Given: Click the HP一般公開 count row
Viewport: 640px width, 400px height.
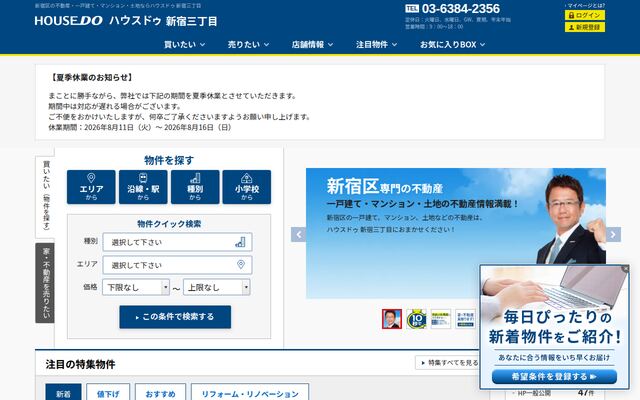Looking at the screenshot, I should [556, 393].
